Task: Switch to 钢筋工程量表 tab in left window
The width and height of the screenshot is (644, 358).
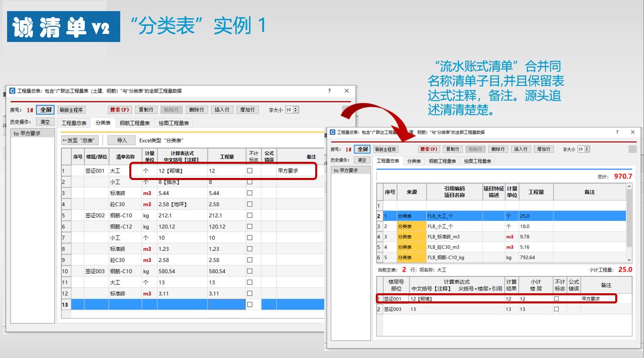Action: [134, 123]
